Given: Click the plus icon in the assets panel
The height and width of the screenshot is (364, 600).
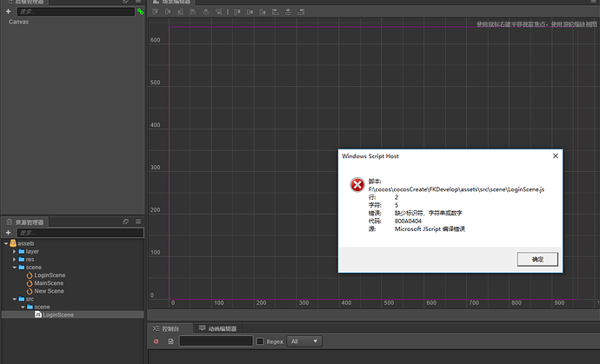Looking at the screenshot, I should (8, 233).
